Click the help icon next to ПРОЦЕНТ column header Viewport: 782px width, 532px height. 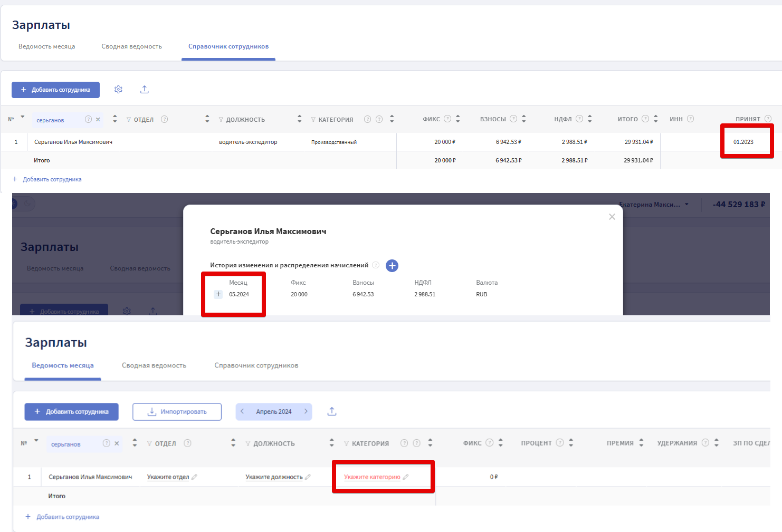click(560, 442)
